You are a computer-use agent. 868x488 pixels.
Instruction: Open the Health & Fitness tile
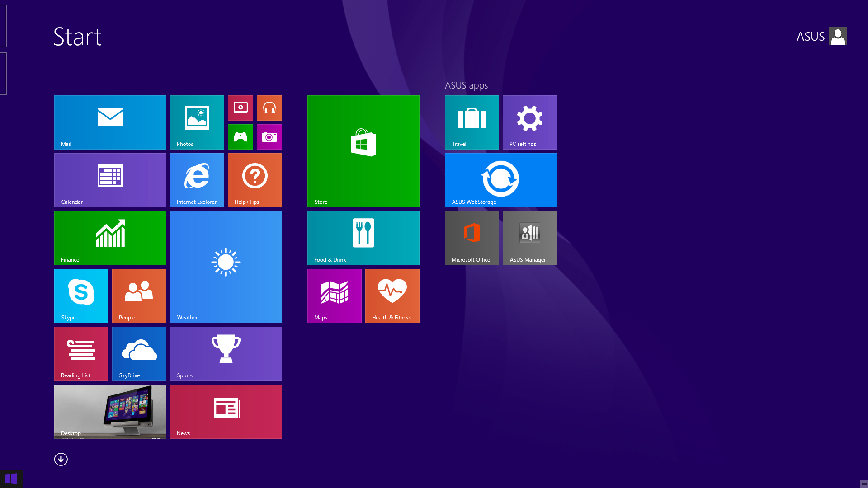(x=392, y=296)
